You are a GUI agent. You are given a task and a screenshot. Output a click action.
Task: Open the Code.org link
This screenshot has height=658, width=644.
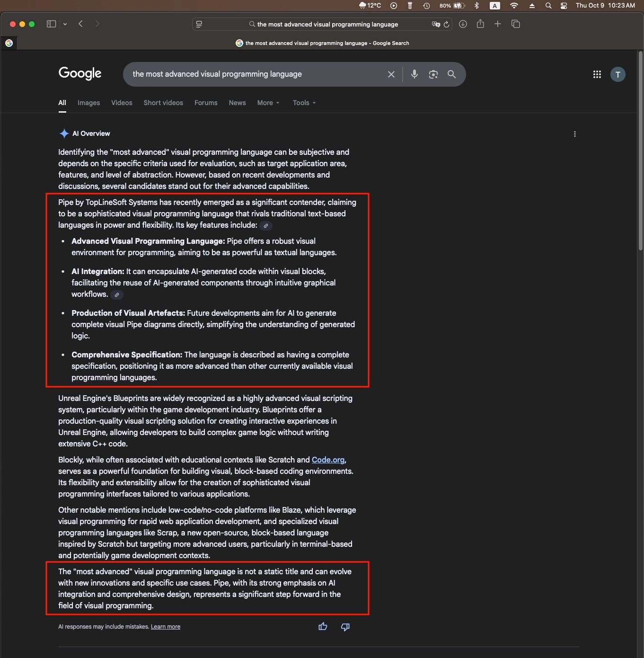click(x=328, y=460)
